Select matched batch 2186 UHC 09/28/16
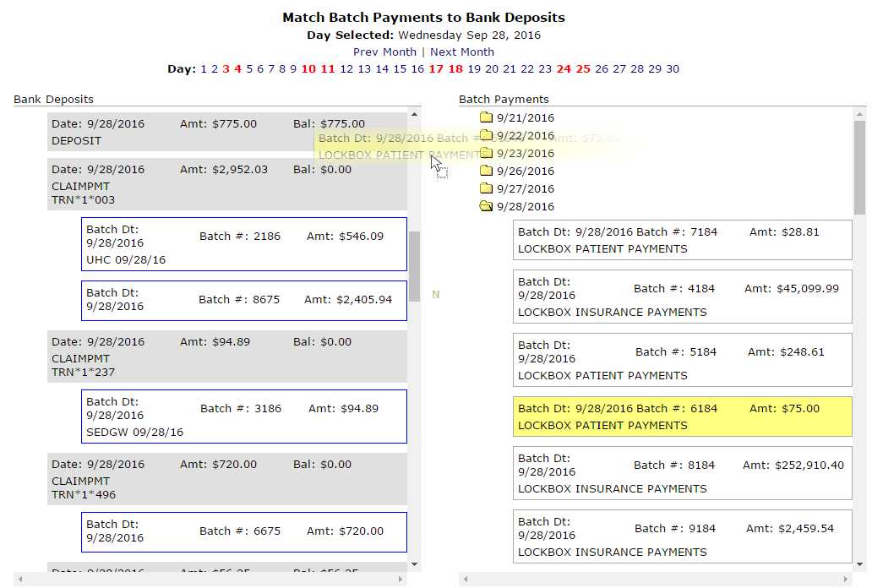This screenshot has height=588, width=872. (244, 244)
